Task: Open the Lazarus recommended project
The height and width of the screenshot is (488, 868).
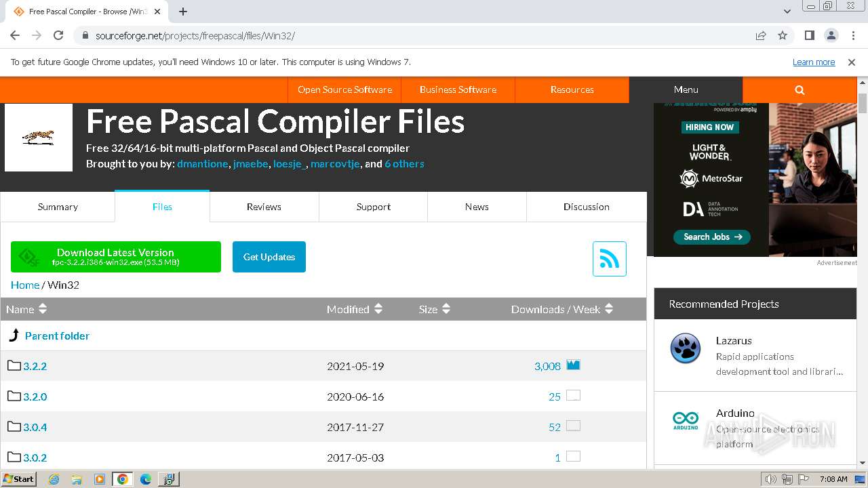Action: [734, 340]
